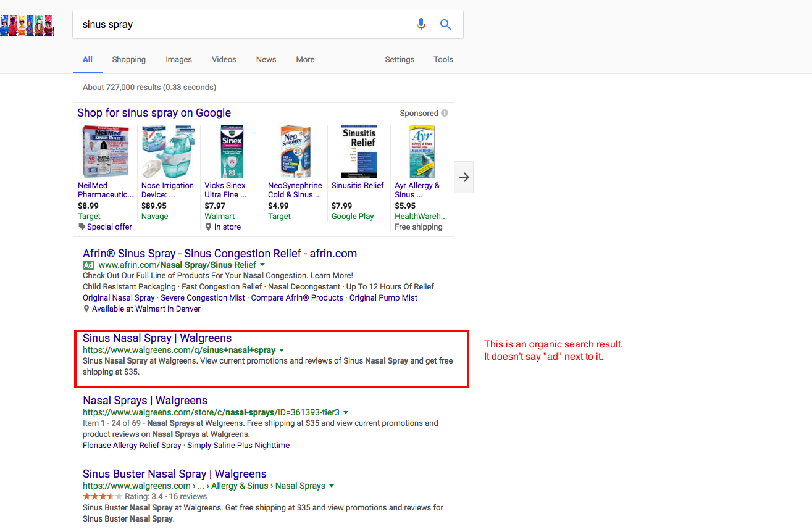Open Vicks Sinex Ultra Fine link

pyautogui.click(x=225, y=190)
